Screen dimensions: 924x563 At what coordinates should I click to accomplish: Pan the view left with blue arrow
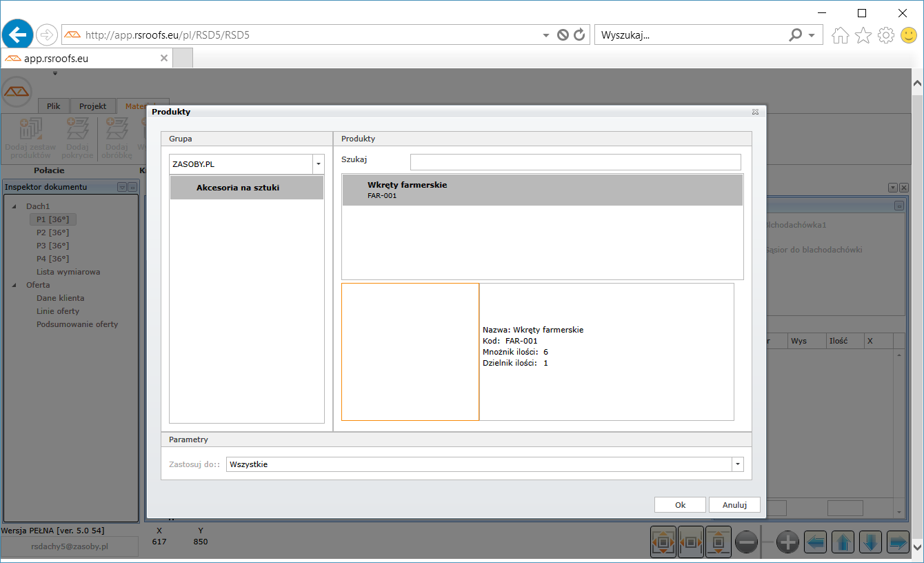point(816,542)
